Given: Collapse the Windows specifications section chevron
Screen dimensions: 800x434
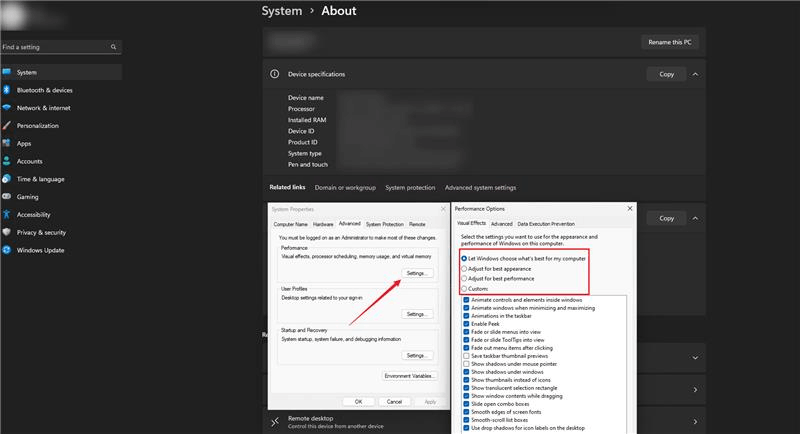Looking at the screenshot, I should tap(695, 218).
